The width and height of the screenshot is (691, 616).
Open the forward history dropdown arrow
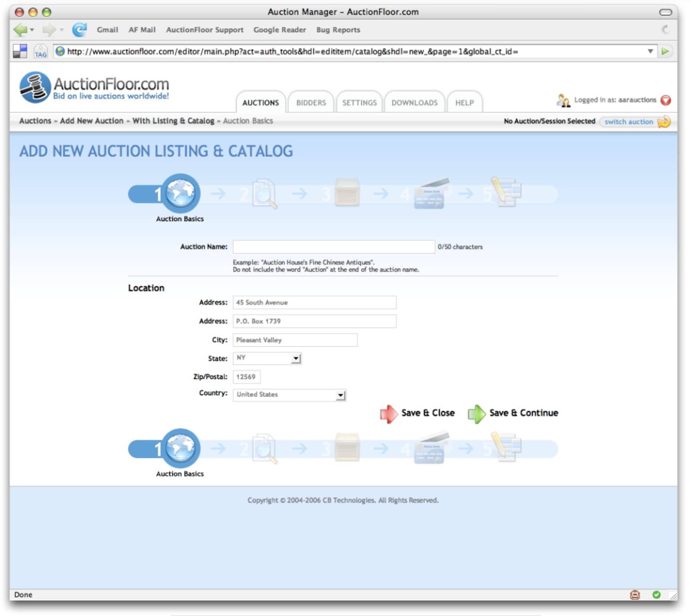pyautogui.click(x=62, y=30)
